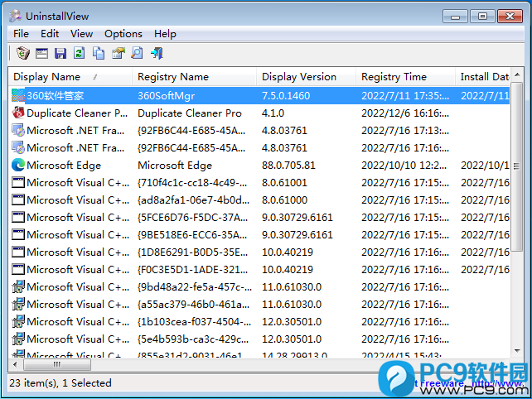Screen dimensions: 532x399
Task: Click the icon of the {1D8E6291-B0D5 row
Action: tap(18, 252)
